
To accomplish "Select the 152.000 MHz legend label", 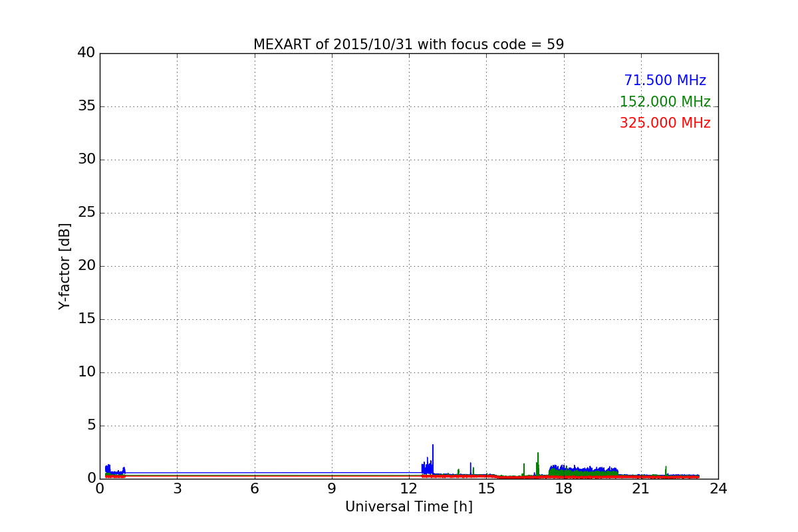I will 665,102.
